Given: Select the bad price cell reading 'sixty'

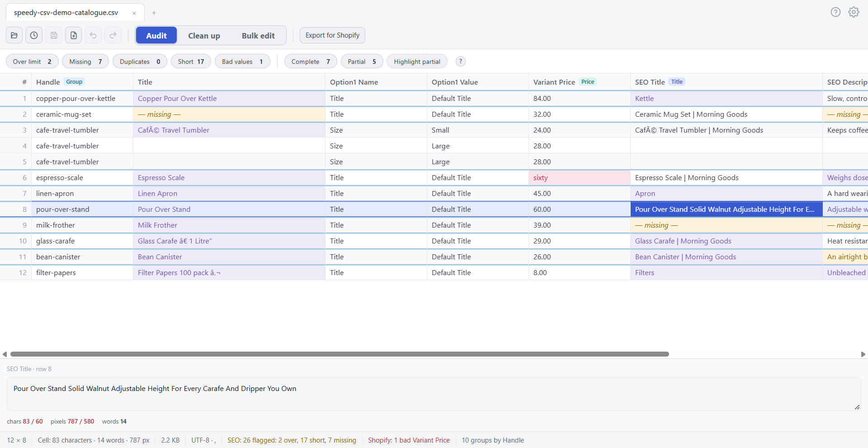Looking at the screenshot, I should click(579, 178).
